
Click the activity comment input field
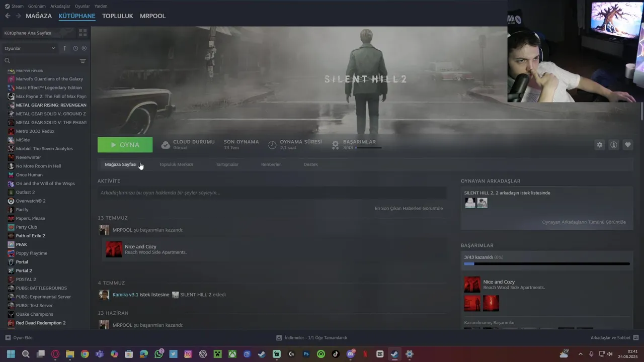click(x=272, y=193)
